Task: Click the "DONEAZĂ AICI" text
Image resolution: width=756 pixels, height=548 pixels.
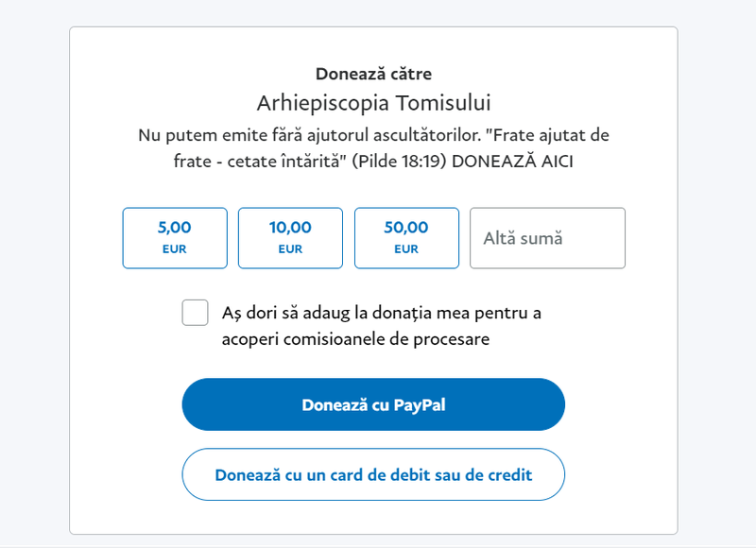Action: (512, 162)
